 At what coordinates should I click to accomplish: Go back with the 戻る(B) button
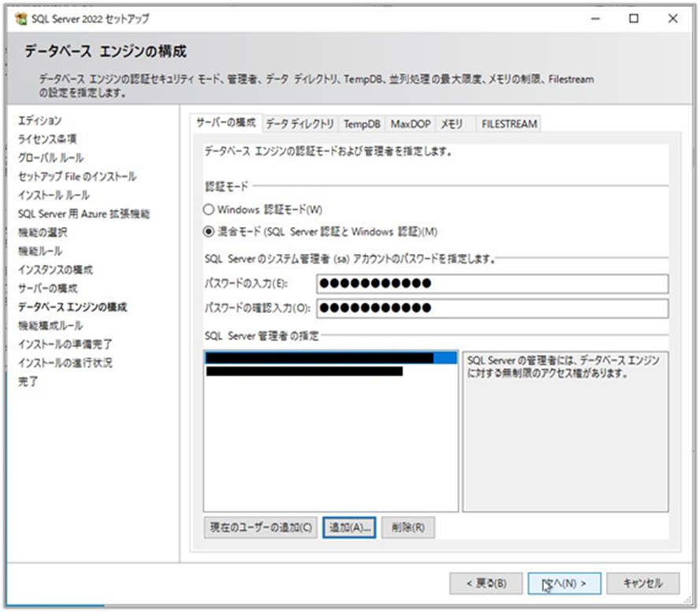[x=486, y=584]
